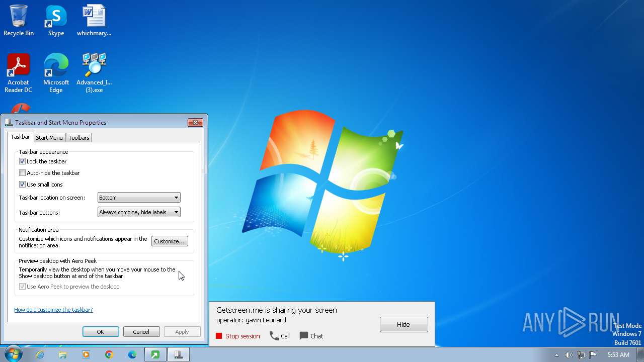Click the operator: gavin Leonard text
Viewport: 644px width, 362px height.
click(251, 320)
